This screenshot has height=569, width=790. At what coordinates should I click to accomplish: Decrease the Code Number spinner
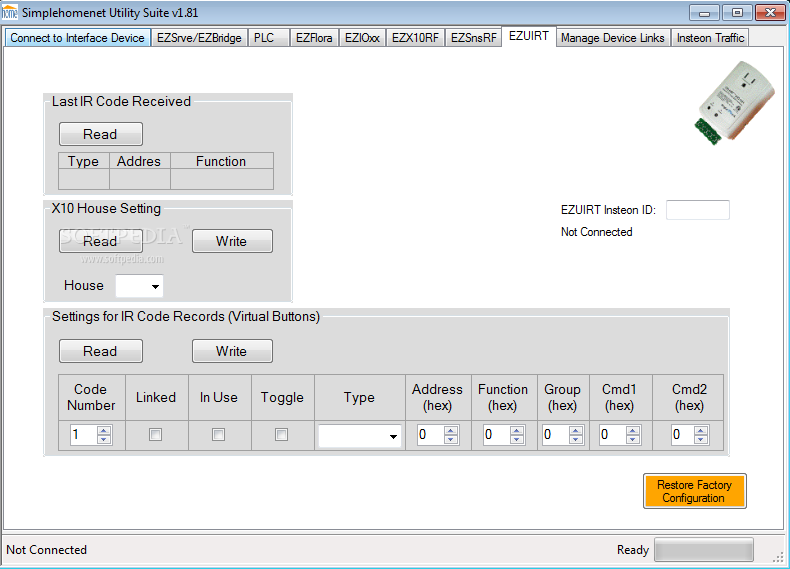point(104,439)
